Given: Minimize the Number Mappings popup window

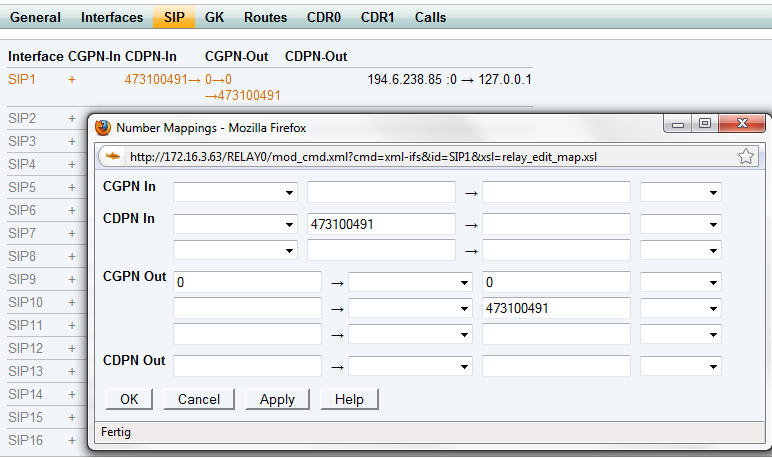Looking at the screenshot, I should [x=681, y=124].
